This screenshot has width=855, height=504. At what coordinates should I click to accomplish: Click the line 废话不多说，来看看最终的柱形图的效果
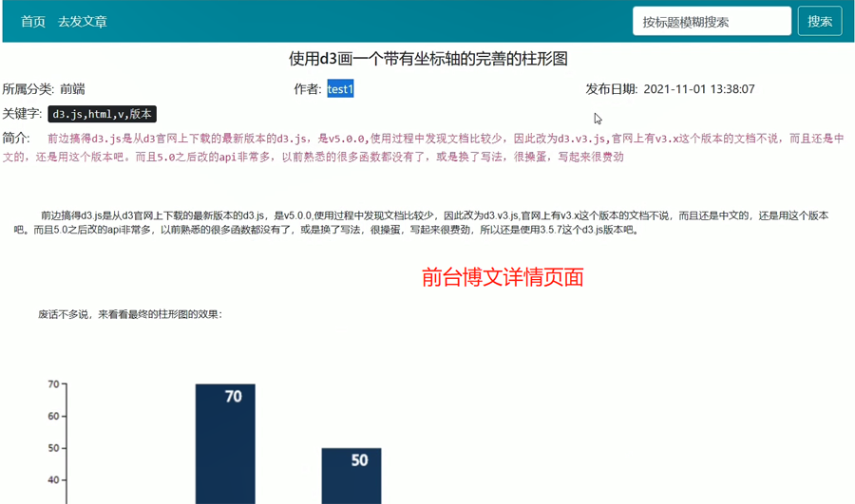tap(130, 314)
